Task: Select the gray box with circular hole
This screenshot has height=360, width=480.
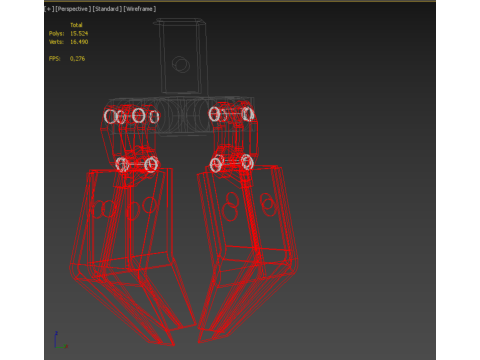Action: 181,56
